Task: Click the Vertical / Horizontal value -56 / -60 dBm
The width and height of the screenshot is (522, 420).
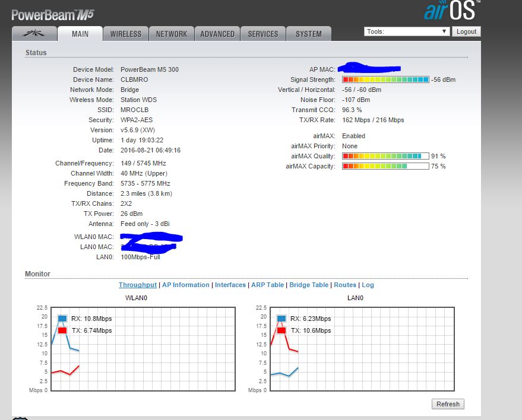Action: point(362,90)
